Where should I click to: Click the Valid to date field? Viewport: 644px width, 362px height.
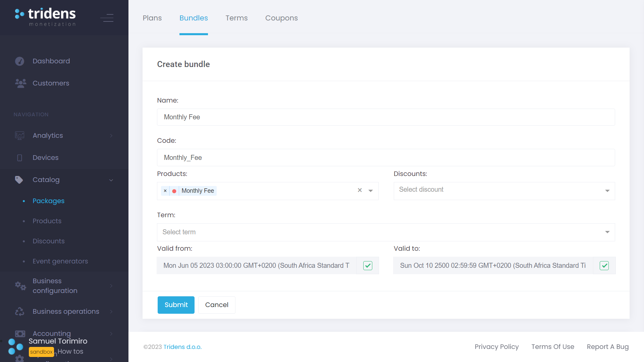493,265
